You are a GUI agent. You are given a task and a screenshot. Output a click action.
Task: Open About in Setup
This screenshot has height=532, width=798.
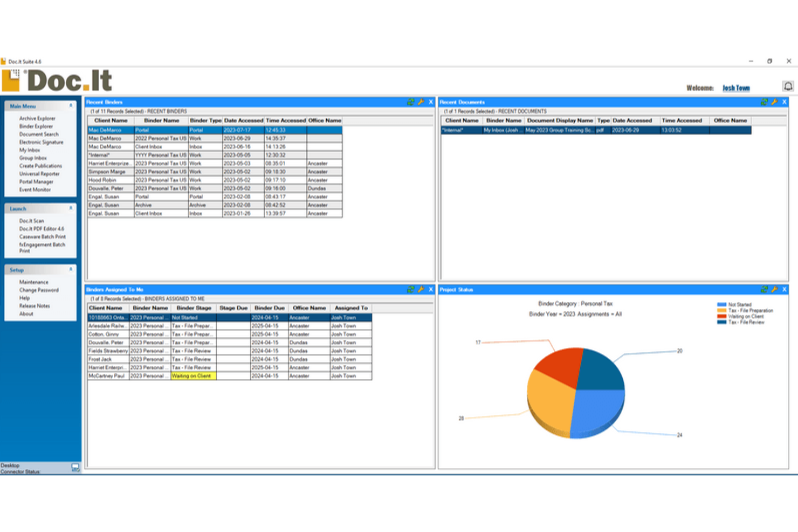point(26,314)
